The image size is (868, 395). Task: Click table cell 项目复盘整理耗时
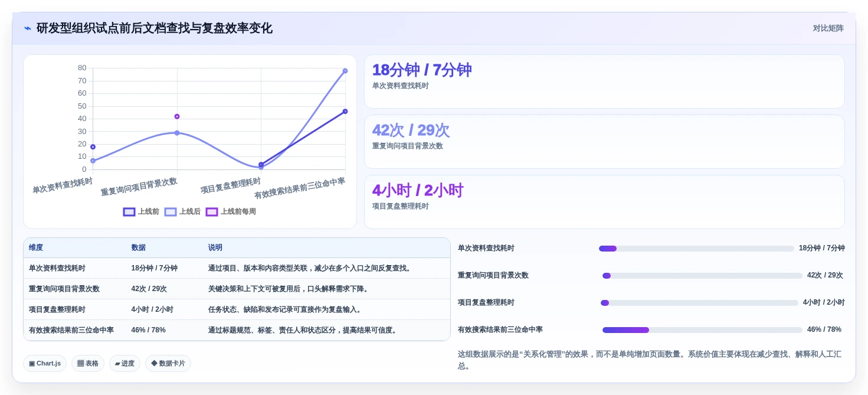pos(57,309)
